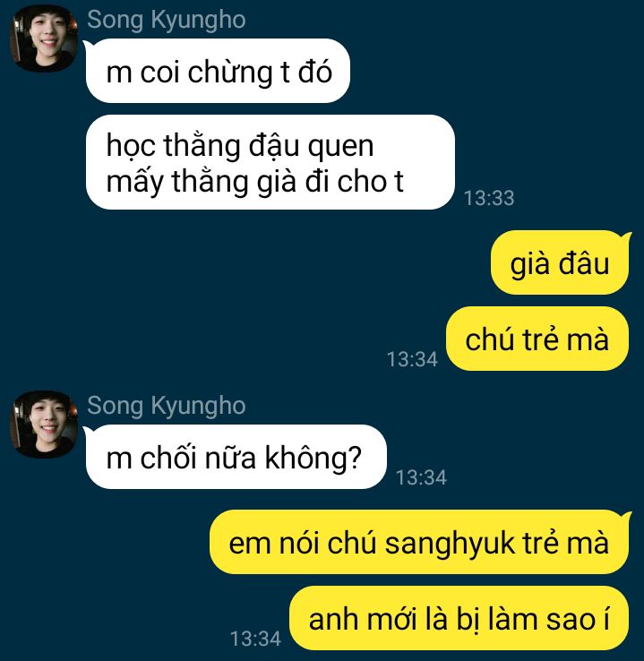Tap the text line 'học thằng đậu quen'

tap(240, 145)
